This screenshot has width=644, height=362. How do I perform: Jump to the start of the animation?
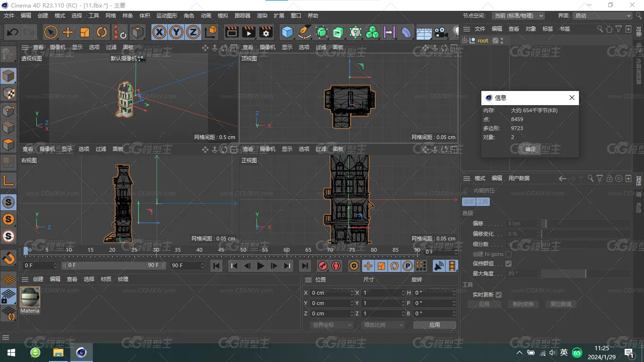coord(216,266)
